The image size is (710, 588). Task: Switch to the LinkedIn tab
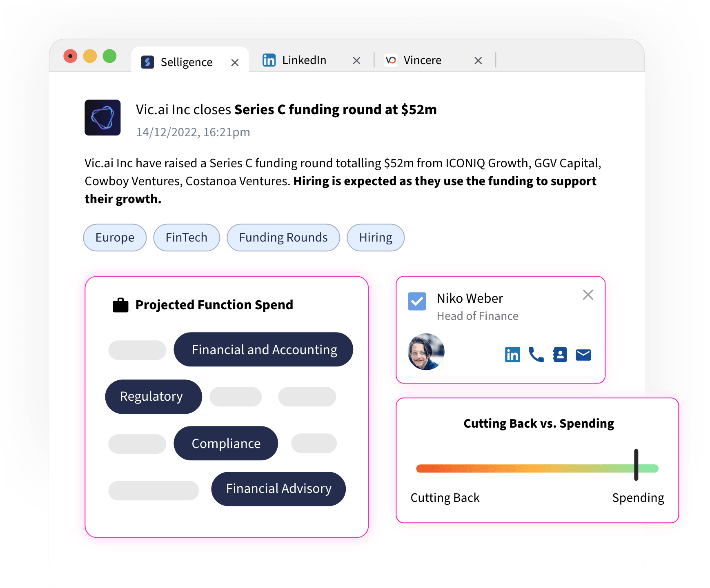click(311, 60)
